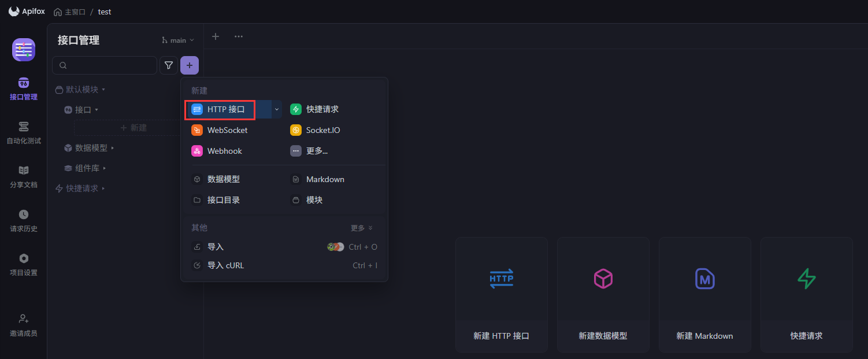Image resolution: width=868 pixels, height=359 pixels.
Task: Click the 新建 HTTP 接口 card
Action: [x=501, y=295]
